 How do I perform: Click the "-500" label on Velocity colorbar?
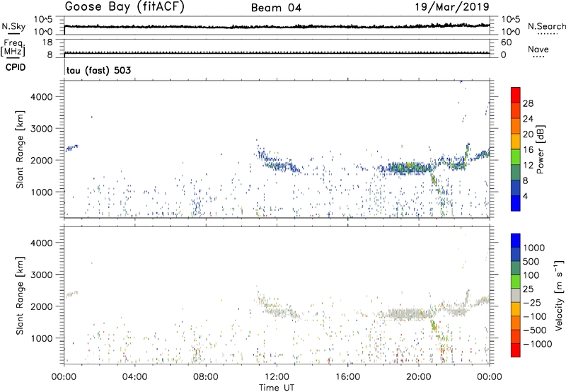[535, 330]
